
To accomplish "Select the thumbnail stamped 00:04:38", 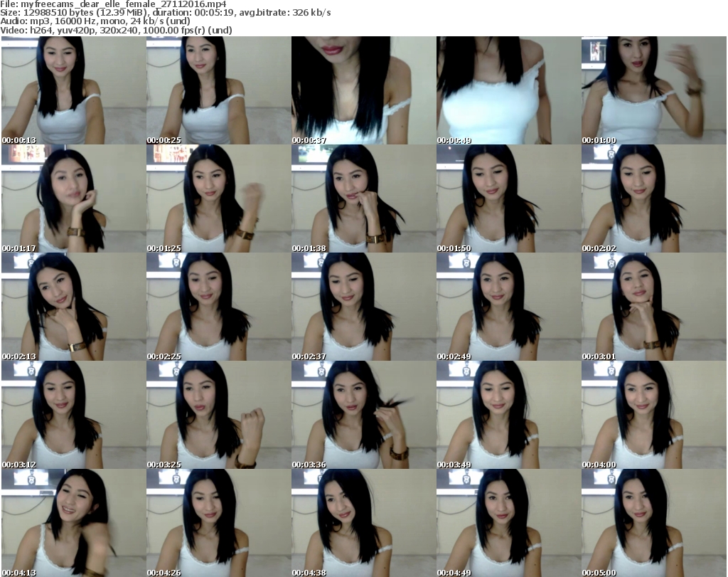I will 363,523.
